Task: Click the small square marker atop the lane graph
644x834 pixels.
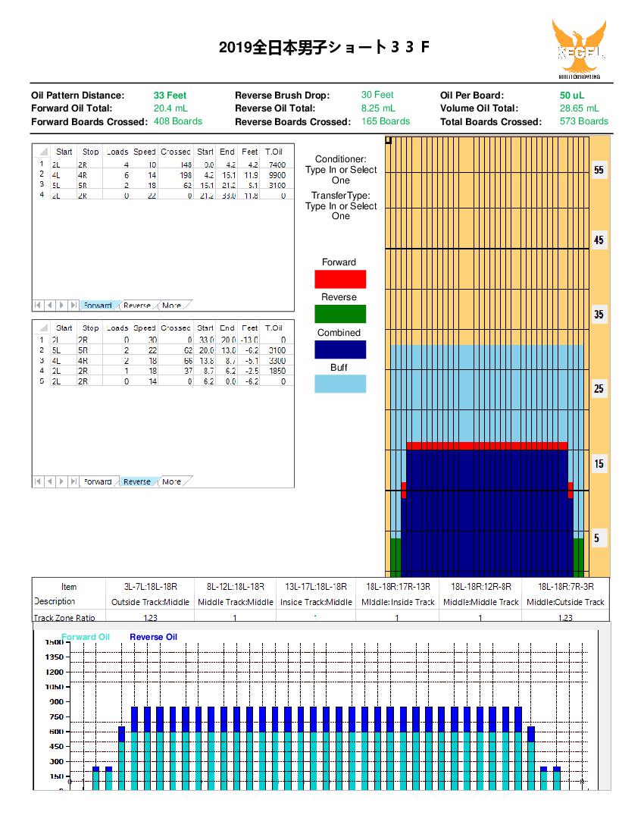Action: tap(388, 140)
